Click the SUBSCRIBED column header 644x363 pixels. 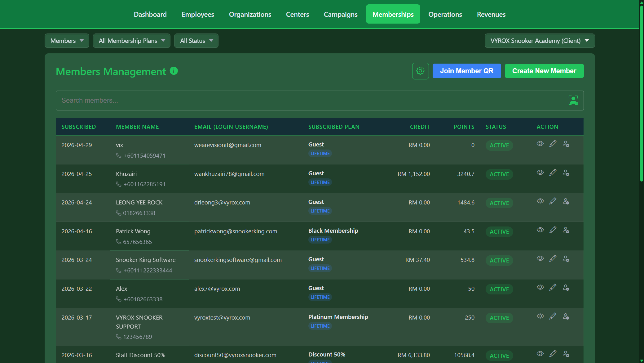pos(79,127)
